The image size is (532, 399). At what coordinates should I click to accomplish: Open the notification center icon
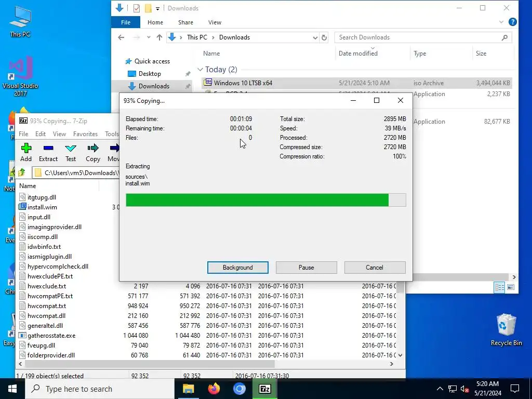click(x=515, y=389)
